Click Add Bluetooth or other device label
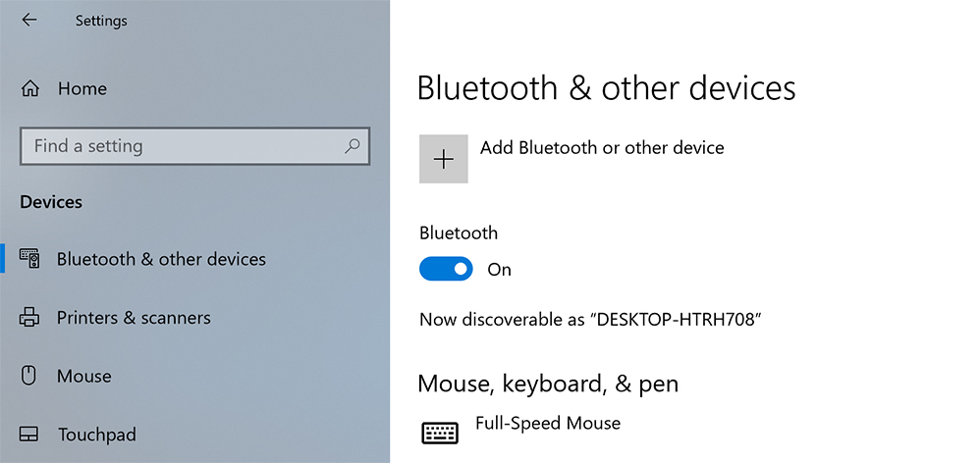The width and height of the screenshot is (980, 463). (602, 148)
